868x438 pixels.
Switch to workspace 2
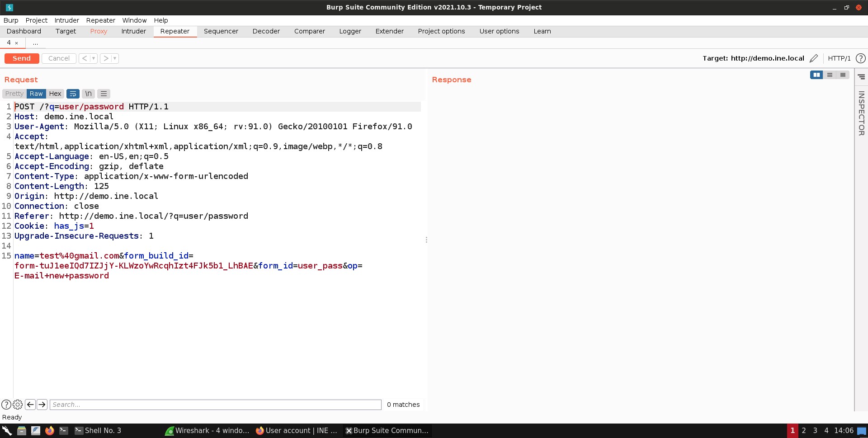tap(804, 431)
